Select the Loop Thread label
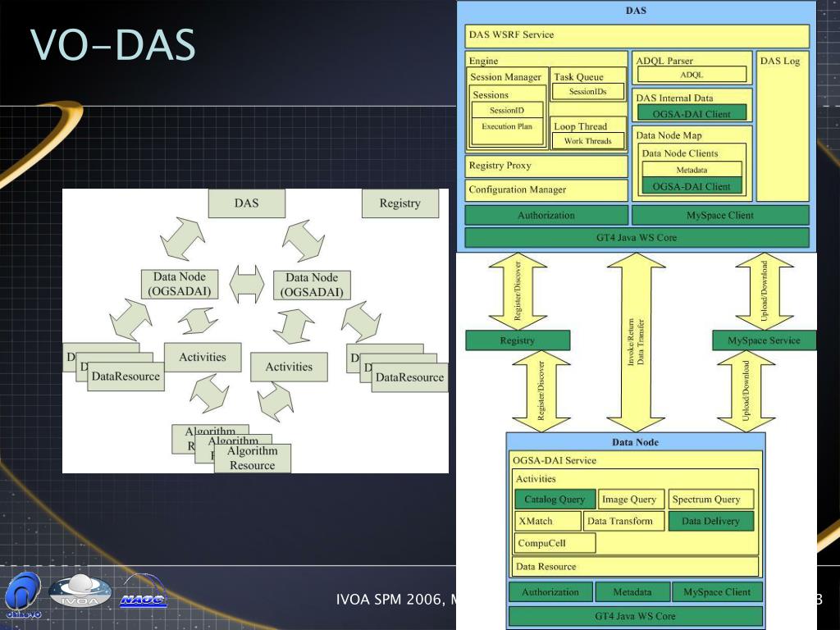This screenshot has width=840, height=630. [580, 126]
